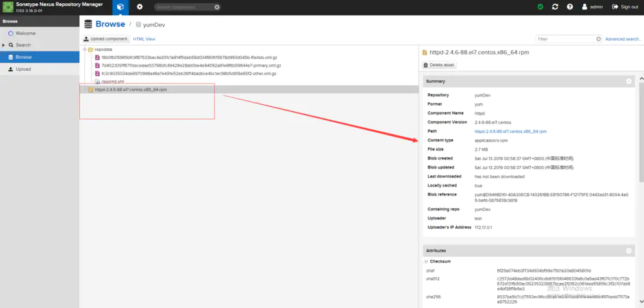The width and height of the screenshot is (644, 308).
Task: Click Upload component button
Action: [x=106, y=39]
